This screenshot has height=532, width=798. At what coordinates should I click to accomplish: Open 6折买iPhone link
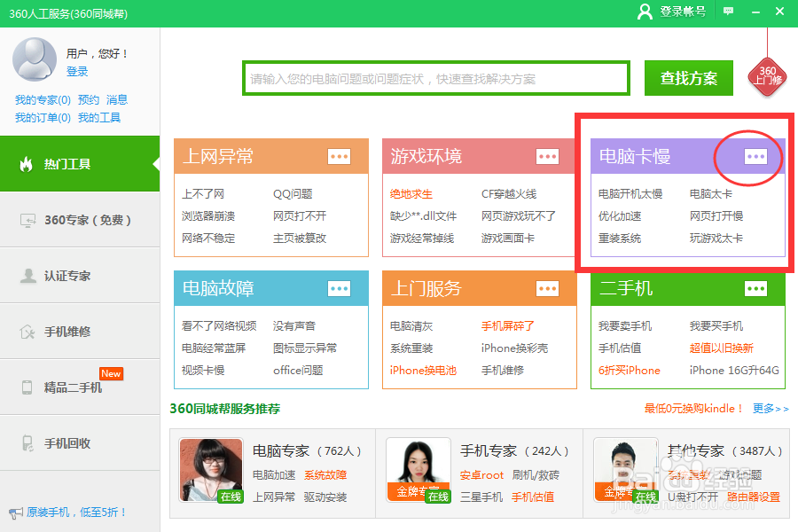click(630, 370)
